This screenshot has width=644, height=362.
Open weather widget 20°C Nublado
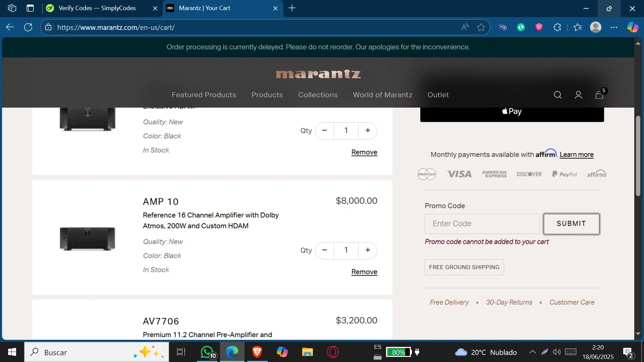486,352
